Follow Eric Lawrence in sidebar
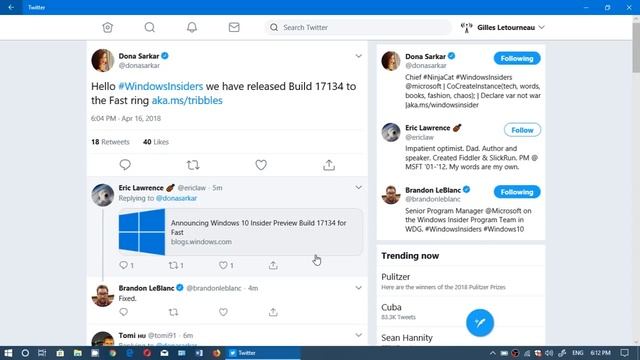This screenshot has height=360, width=640. coord(522,130)
